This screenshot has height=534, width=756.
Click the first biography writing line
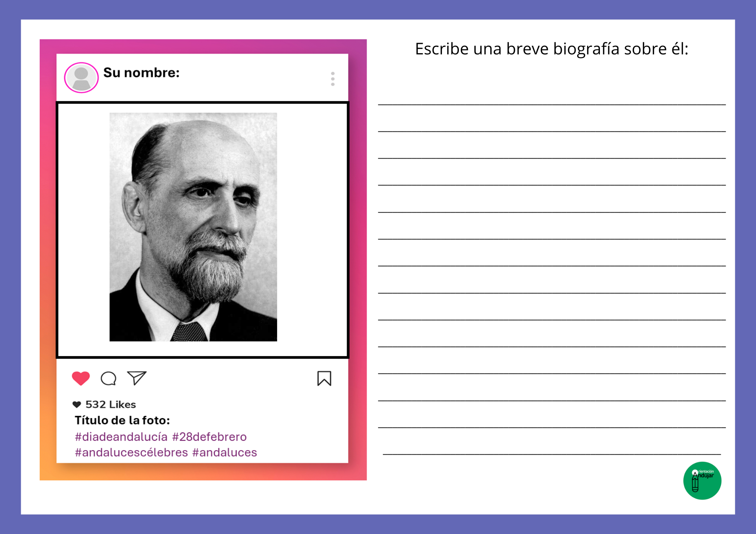click(552, 104)
